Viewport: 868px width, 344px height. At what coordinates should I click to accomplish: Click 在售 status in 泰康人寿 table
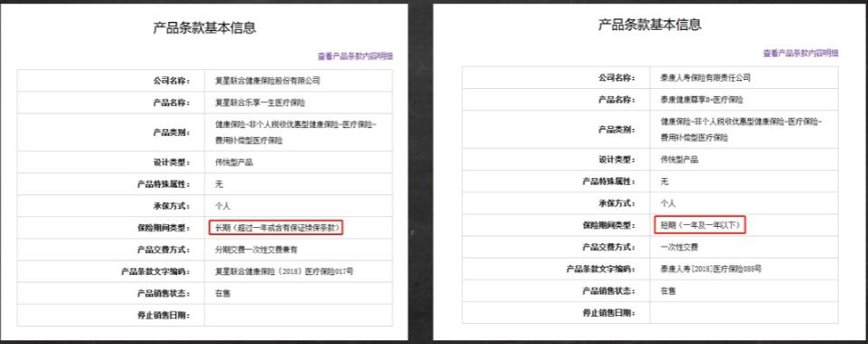tap(667, 291)
